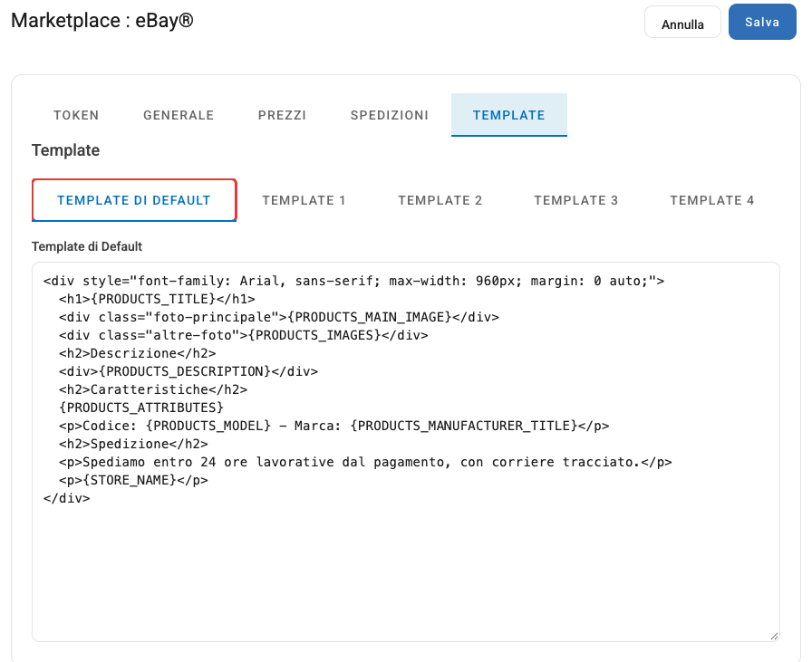Click the {STORE_NAME} line

(133, 480)
